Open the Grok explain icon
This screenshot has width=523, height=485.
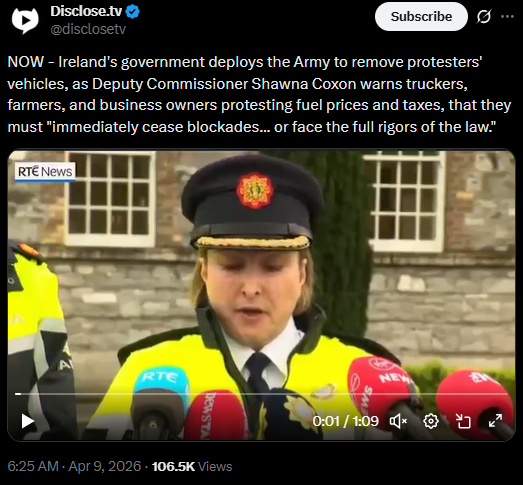pyautogui.click(x=483, y=16)
